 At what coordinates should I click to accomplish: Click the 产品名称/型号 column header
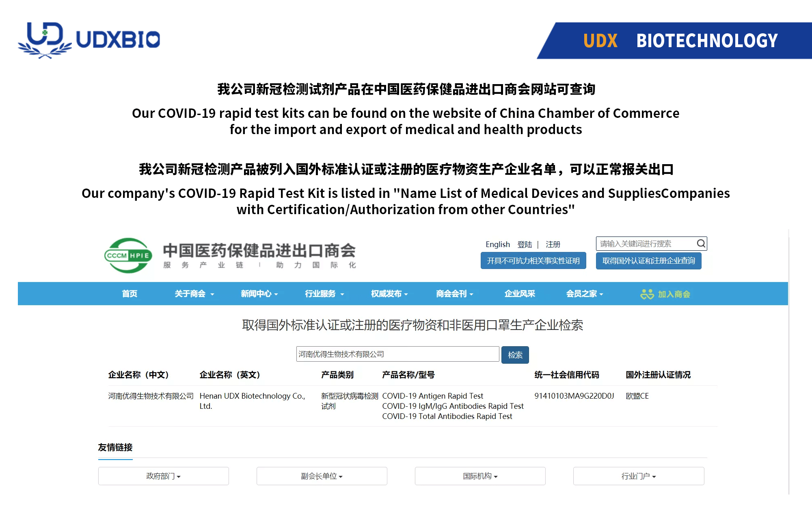coord(408,375)
